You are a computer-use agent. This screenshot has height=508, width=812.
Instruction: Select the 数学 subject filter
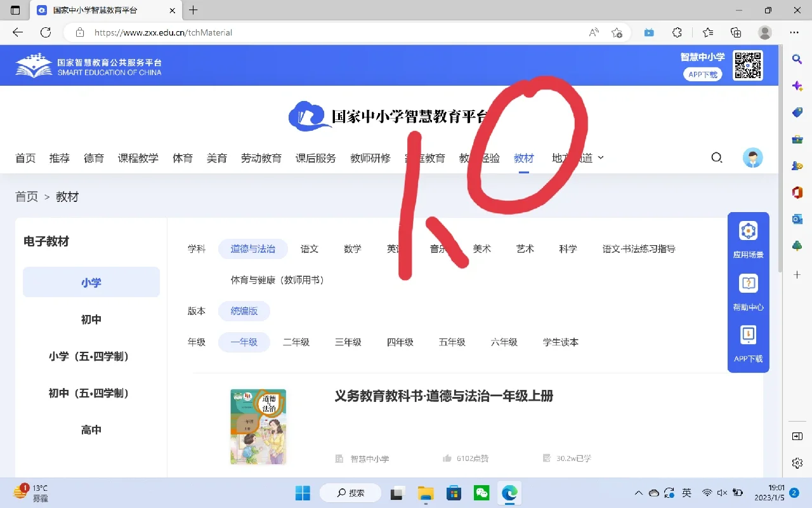click(353, 249)
